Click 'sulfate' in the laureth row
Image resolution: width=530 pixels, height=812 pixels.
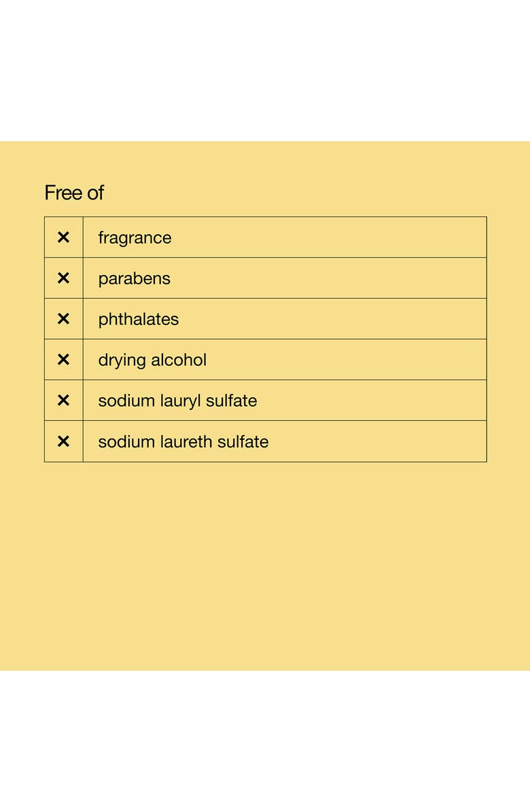pyautogui.click(x=243, y=441)
